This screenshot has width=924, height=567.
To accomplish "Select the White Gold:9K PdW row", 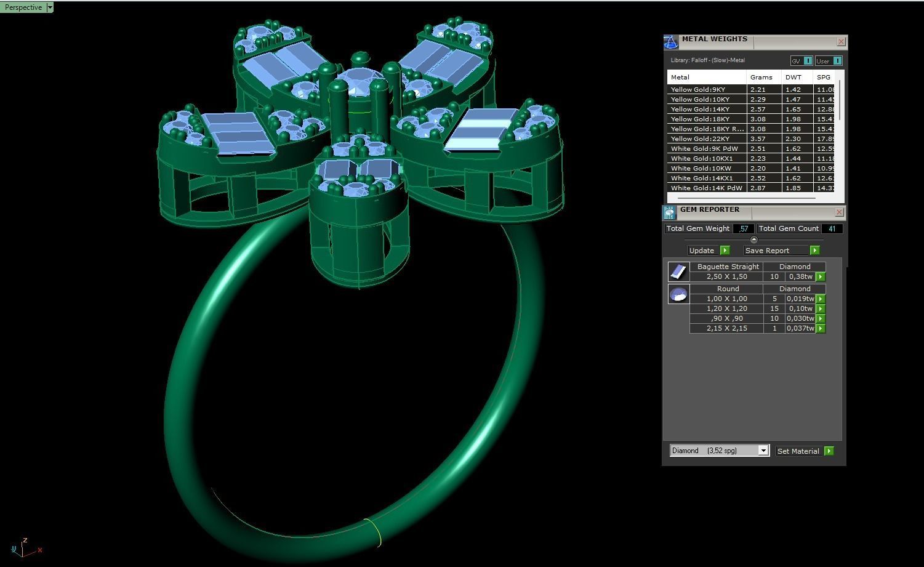I will [751, 148].
